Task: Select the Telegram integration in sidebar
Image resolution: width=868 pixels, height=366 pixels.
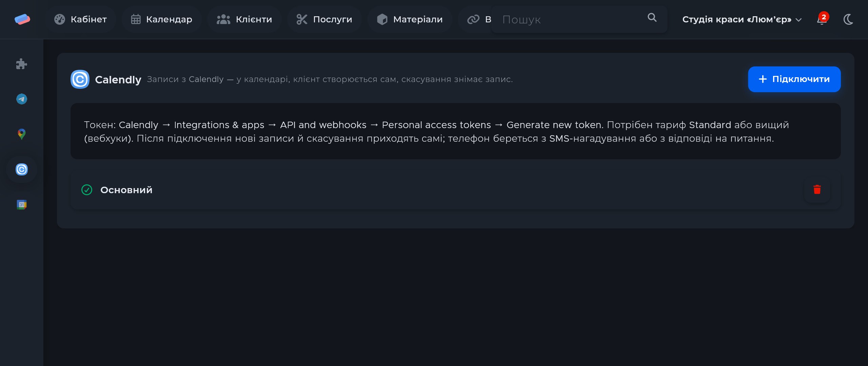Action: (x=22, y=99)
